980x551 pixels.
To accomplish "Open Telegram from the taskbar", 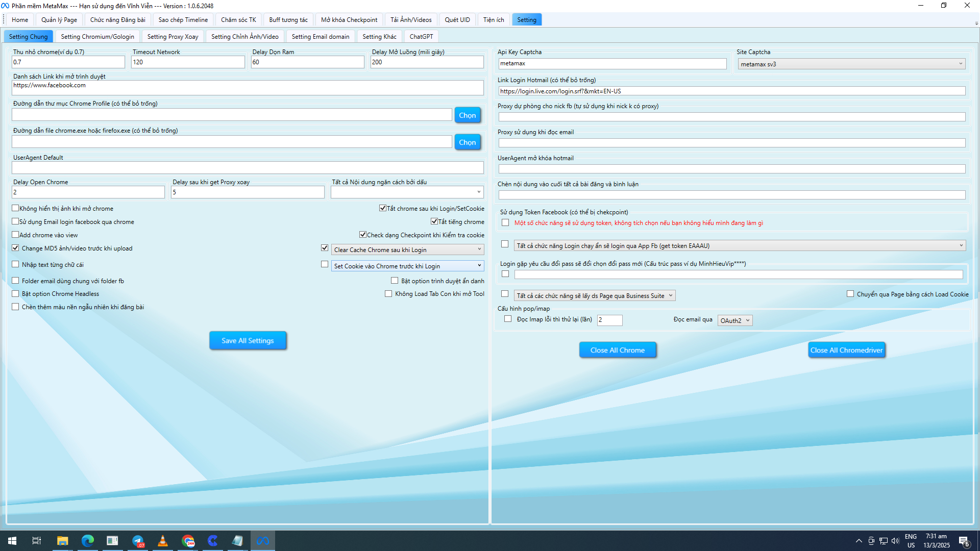I will (138, 541).
